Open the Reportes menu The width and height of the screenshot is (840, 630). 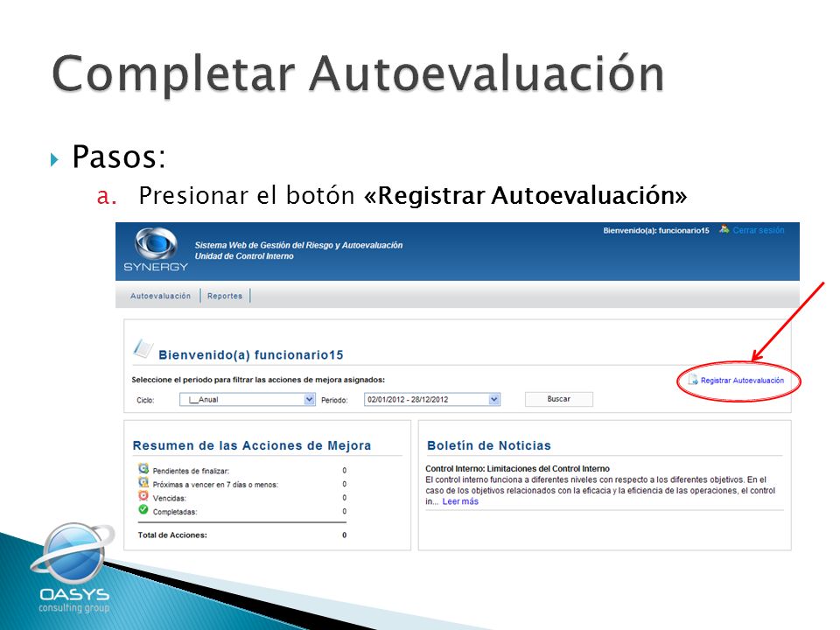pos(225,296)
